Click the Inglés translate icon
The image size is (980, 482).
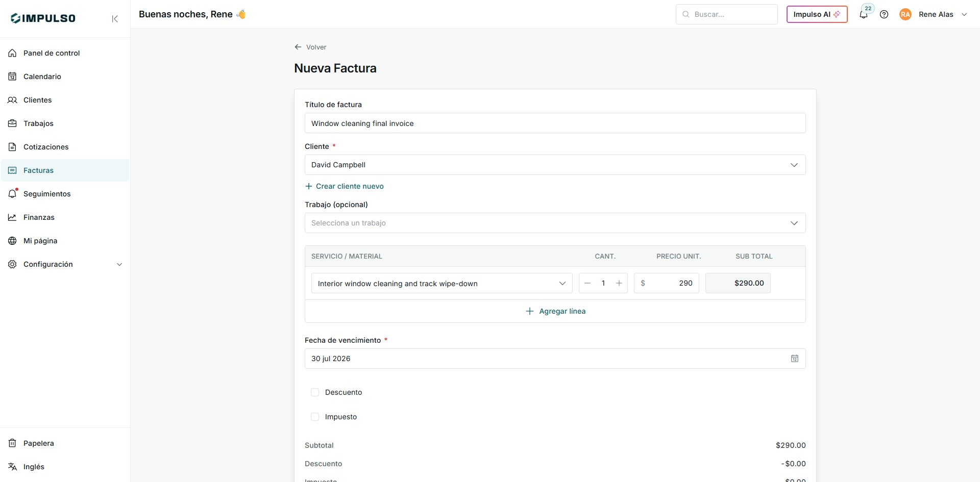tap(12, 467)
